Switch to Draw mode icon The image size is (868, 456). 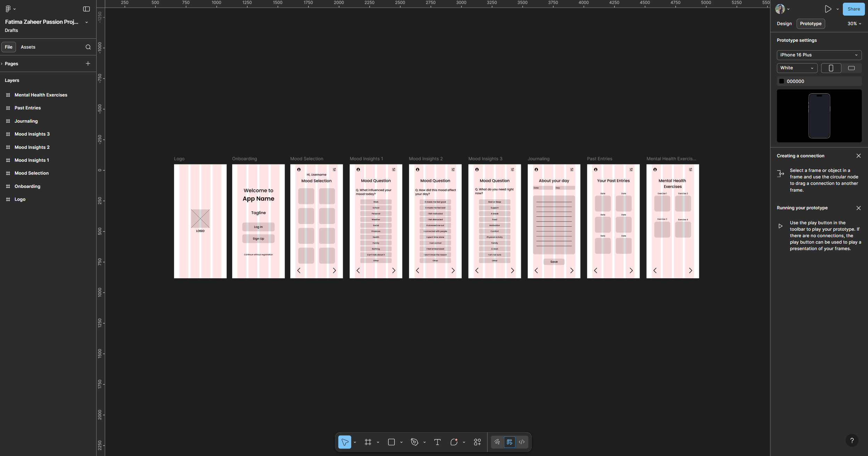point(497,442)
